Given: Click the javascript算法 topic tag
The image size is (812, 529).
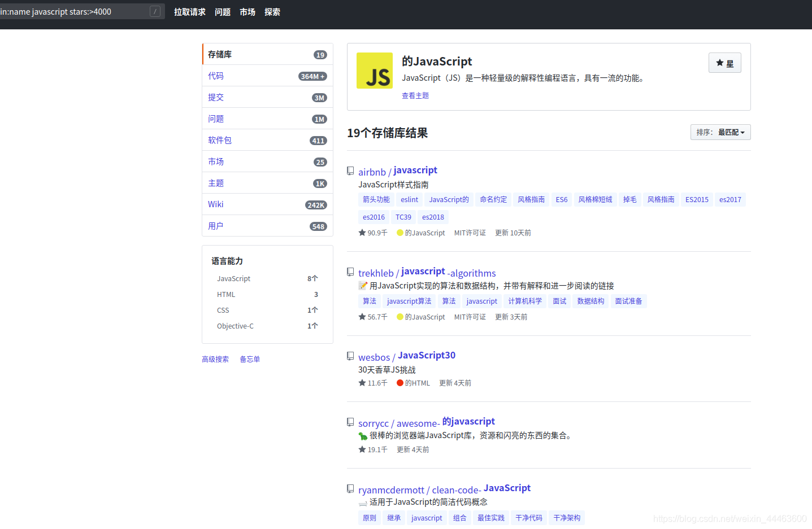Looking at the screenshot, I should pos(409,301).
